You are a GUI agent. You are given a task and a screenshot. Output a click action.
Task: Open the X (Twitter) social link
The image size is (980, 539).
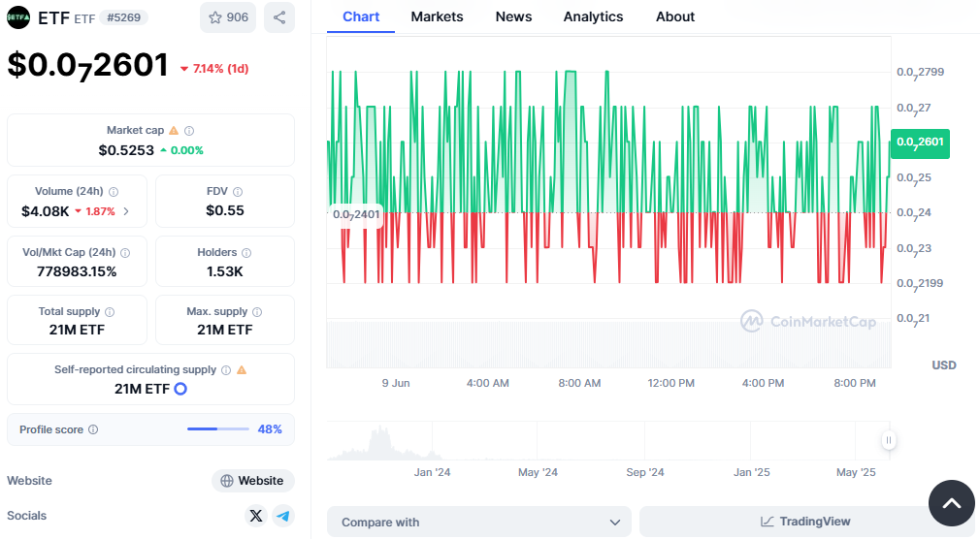coord(256,516)
